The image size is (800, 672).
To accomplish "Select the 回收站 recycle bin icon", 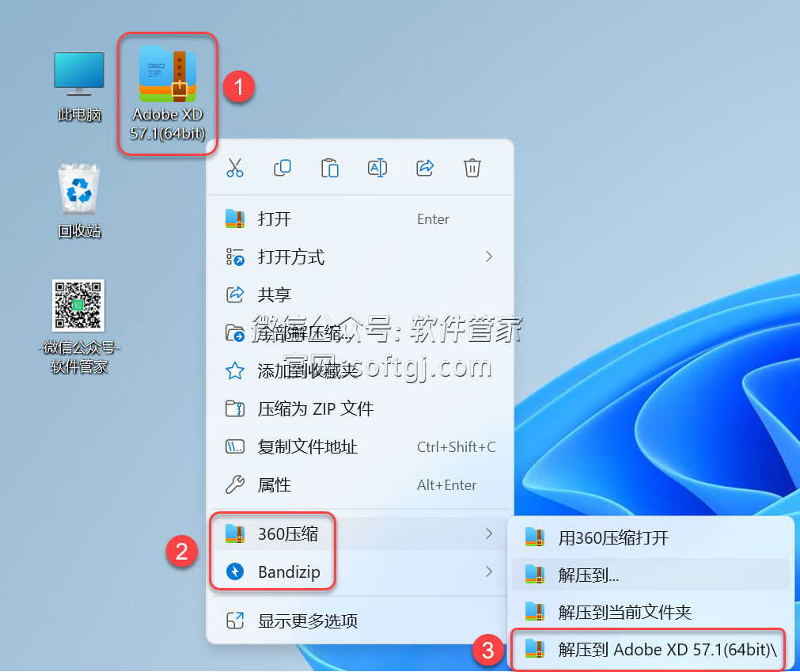I will pyautogui.click(x=79, y=200).
